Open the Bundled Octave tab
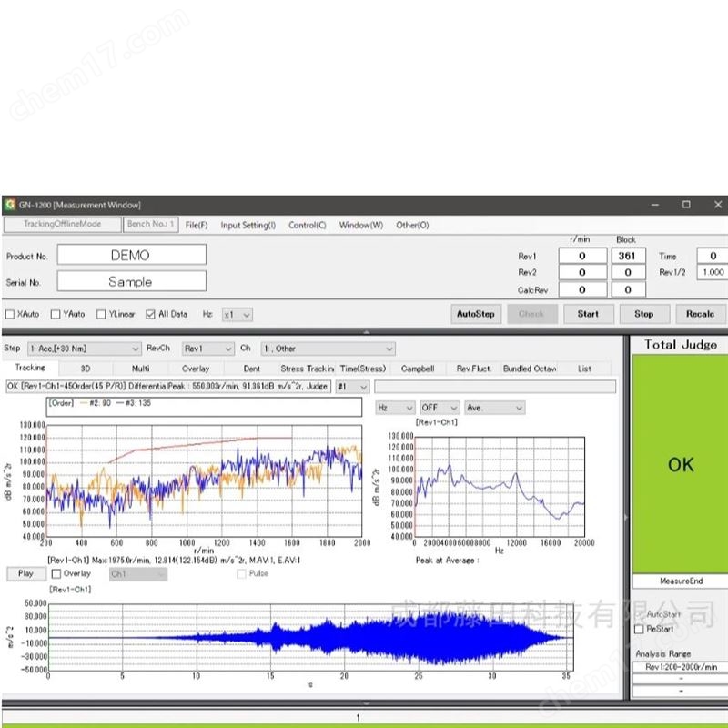 coord(530,369)
